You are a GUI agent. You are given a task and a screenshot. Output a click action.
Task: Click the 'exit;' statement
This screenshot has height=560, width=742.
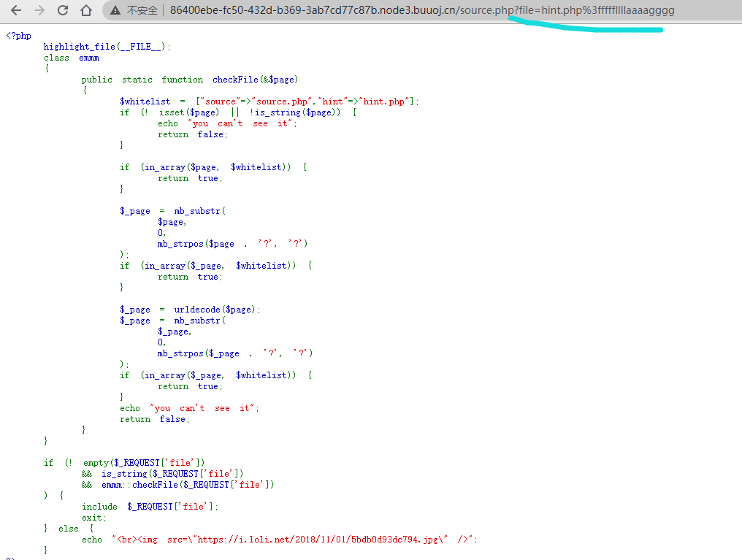click(93, 518)
